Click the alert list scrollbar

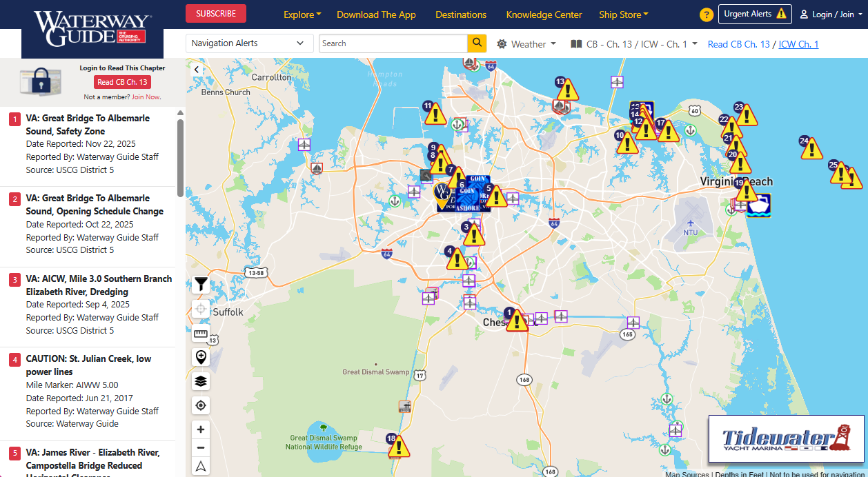click(x=181, y=159)
